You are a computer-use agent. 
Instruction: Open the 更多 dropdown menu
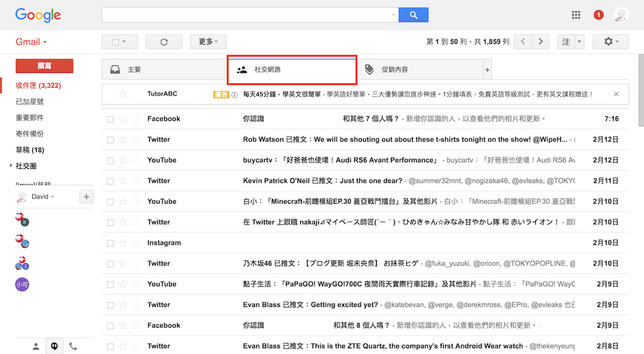coord(208,42)
